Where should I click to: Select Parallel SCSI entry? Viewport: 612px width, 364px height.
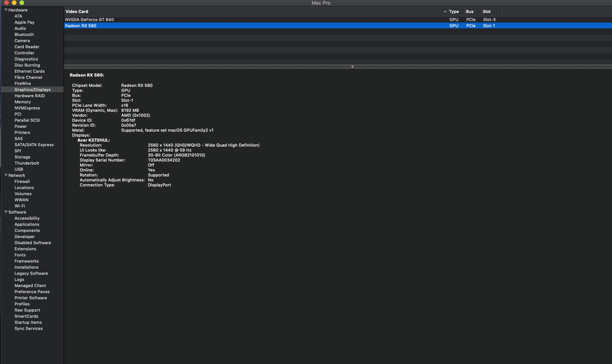click(27, 120)
